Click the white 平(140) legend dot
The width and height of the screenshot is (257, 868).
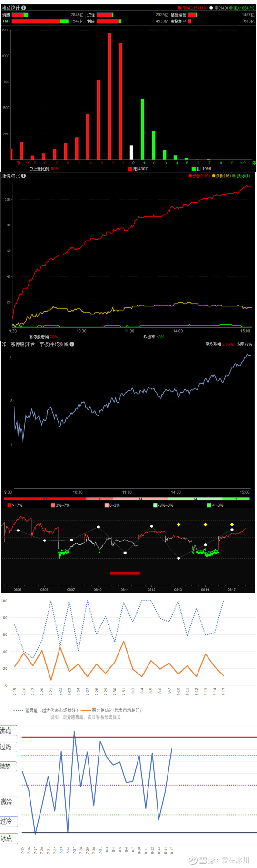pyautogui.click(x=211, y=8)
